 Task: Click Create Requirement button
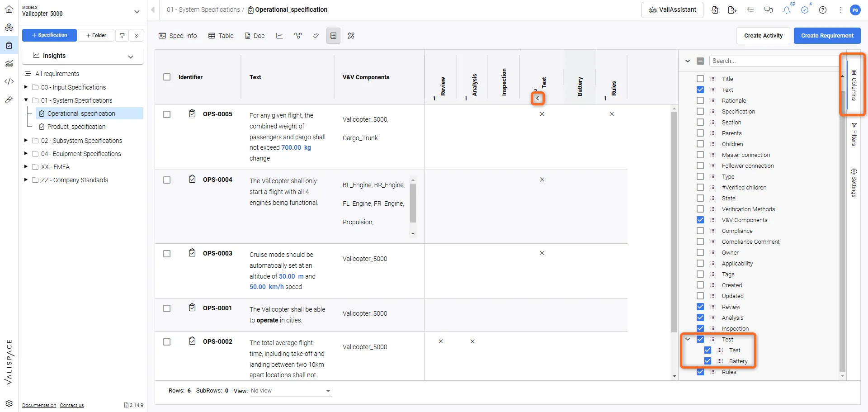point(827,36)
